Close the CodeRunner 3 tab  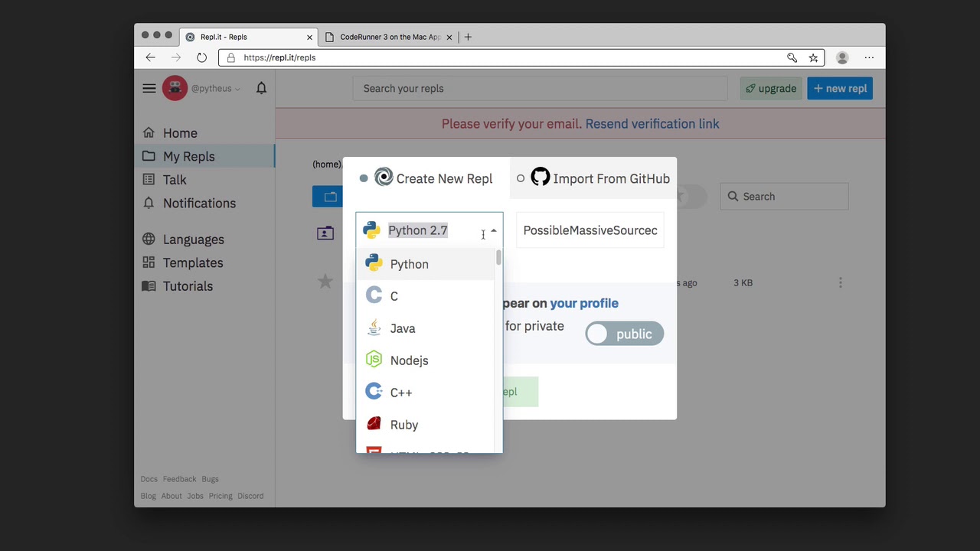point(449,37)
